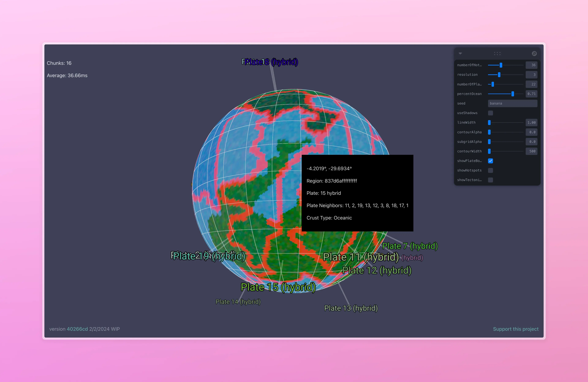Image resolution: width=588 pixels, height=382 pixels.
Task: Open the Support this project link
Action: pos(516,329)
